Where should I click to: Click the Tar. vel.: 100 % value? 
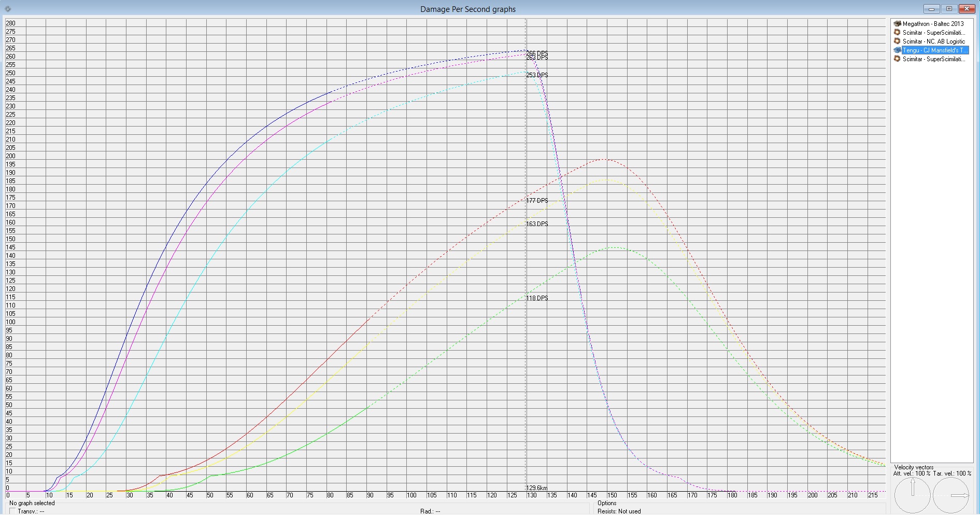click(953, 474)
